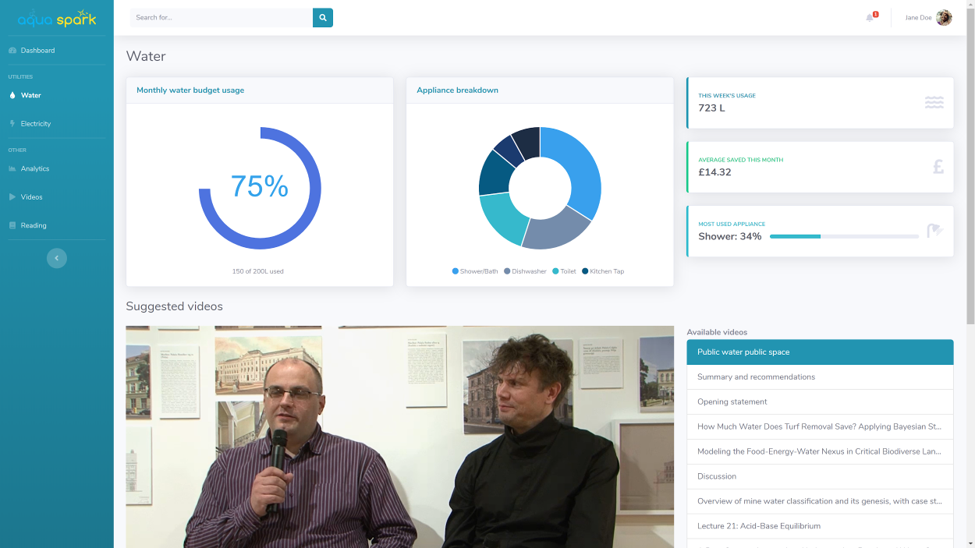The image size is (975, 548).
Task: Select Opening statement video
Action: pyautogui.click(x=820, y=402)
